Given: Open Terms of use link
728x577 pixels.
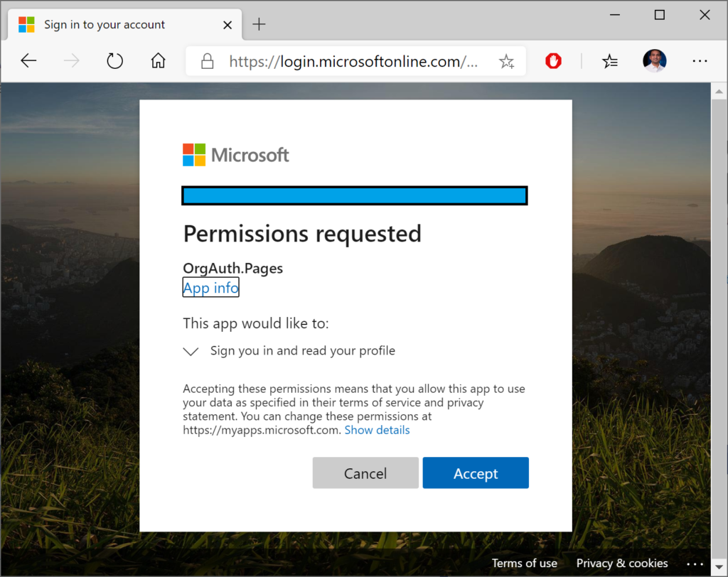Looking at the screenshot, I should pos(524,563).
